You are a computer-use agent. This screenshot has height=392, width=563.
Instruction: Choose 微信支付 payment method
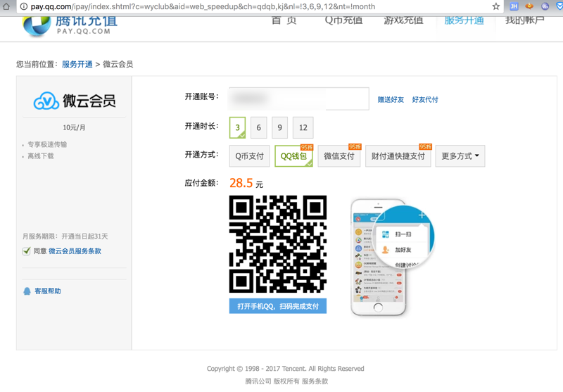tap(339, 156)
